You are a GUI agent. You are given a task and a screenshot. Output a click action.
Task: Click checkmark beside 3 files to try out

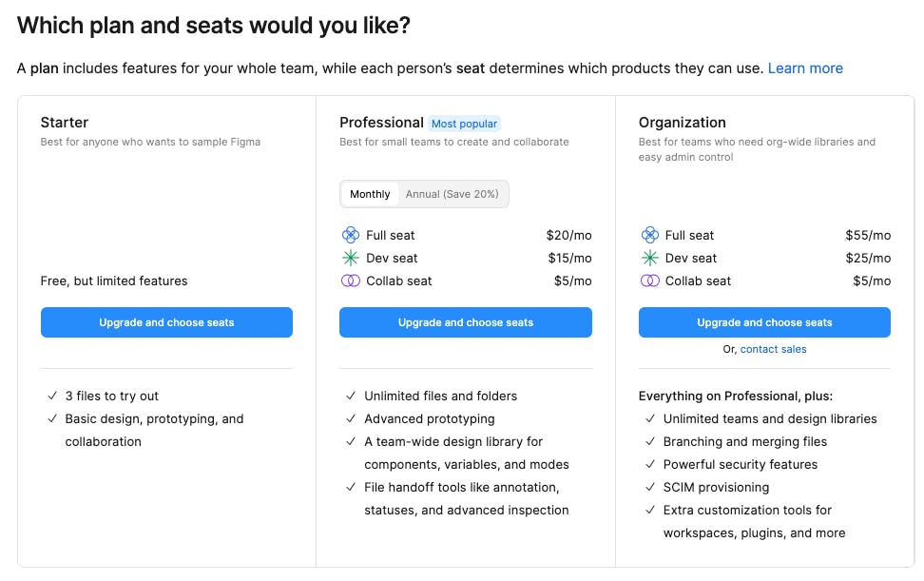point(51,396)
